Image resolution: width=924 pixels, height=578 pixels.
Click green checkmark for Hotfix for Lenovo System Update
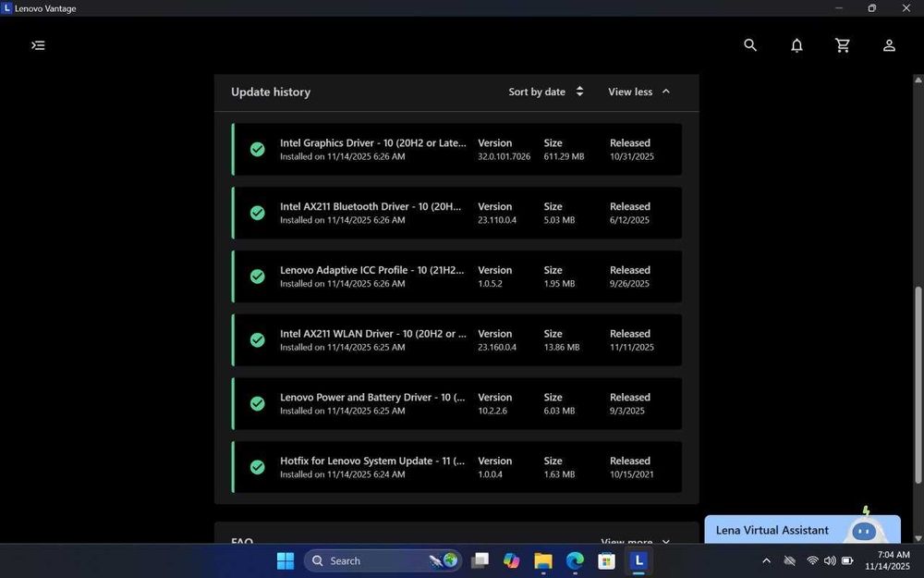257,468
